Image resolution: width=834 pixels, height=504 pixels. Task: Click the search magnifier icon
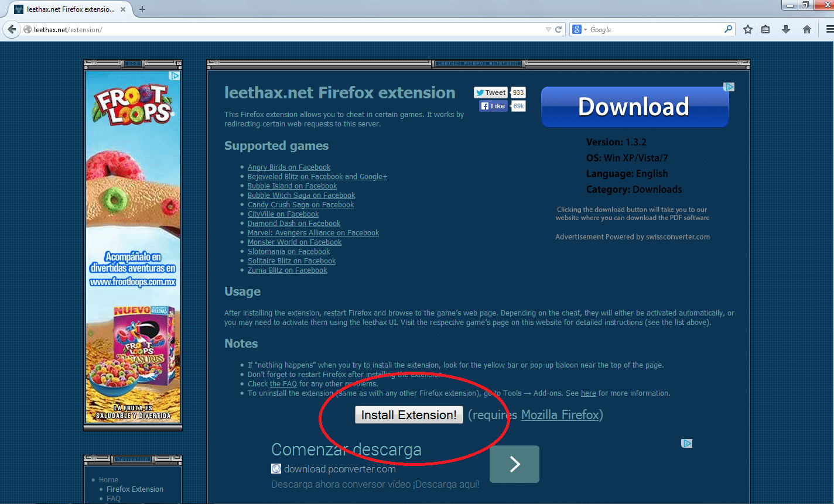[x=728, y=29]
